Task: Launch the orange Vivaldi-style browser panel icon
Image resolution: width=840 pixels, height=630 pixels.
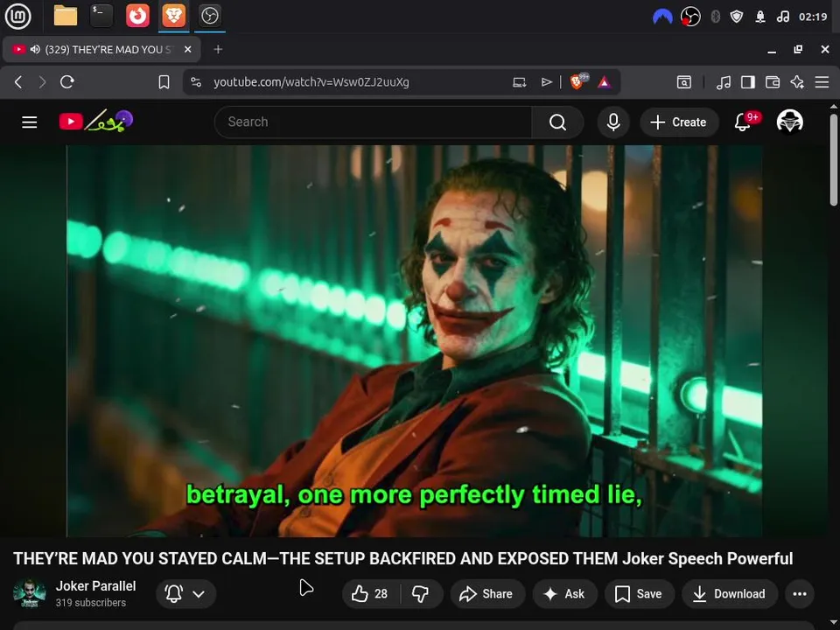Action: [x=137, y=16]
